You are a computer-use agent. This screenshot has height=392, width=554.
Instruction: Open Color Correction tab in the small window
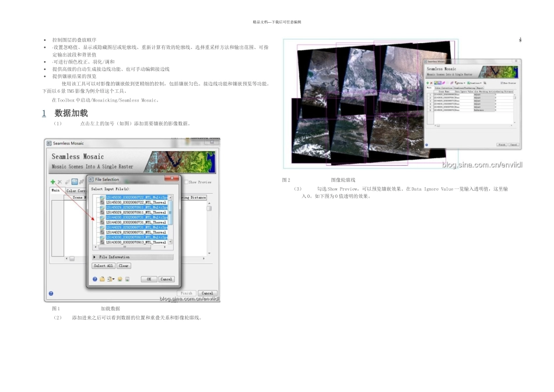[444, 88]
